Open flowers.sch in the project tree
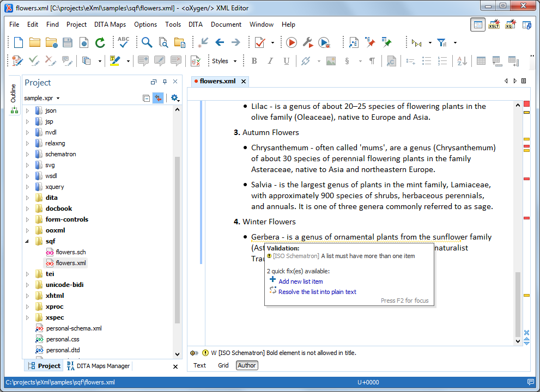This screenshot has width=540, height=392. coord(71,252)
